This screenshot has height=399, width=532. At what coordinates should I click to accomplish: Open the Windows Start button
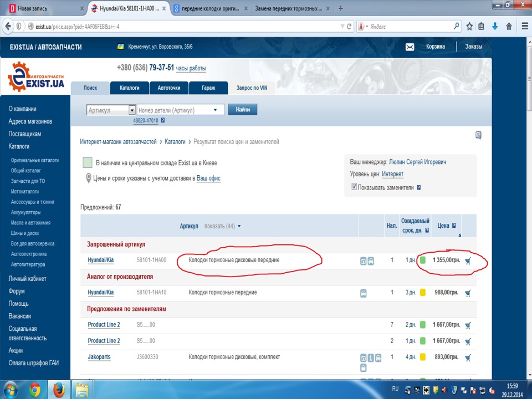point(11,390)
